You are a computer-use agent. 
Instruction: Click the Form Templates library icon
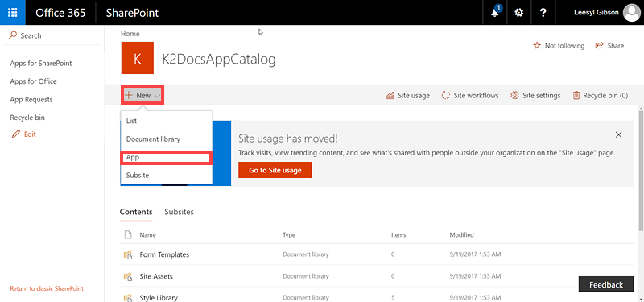pyautogui.click(x=128, y=255)
